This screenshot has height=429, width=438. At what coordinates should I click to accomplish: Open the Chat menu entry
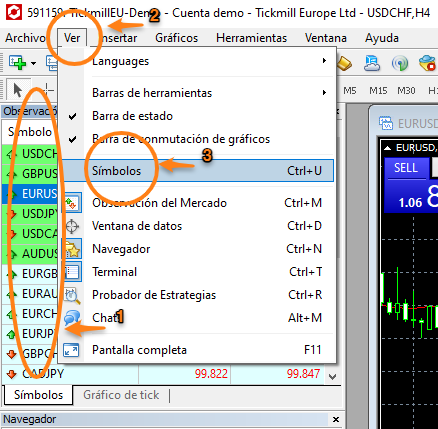[x=197, y=318]
